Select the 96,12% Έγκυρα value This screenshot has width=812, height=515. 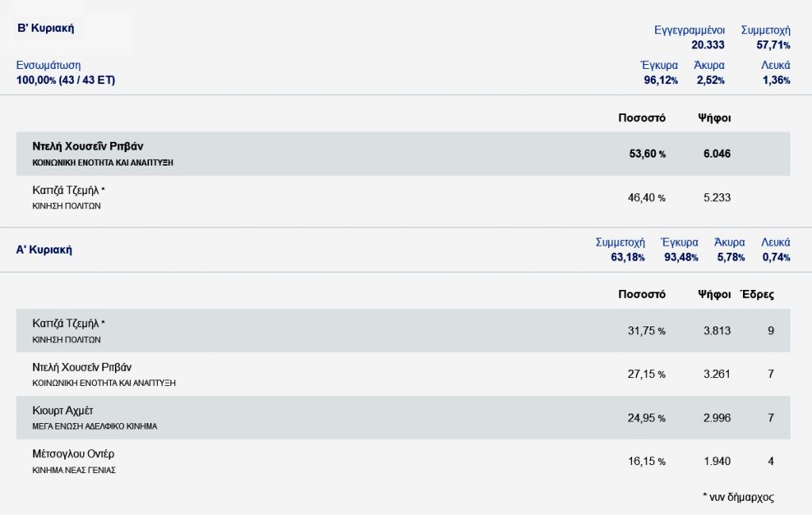click(661, 80)
